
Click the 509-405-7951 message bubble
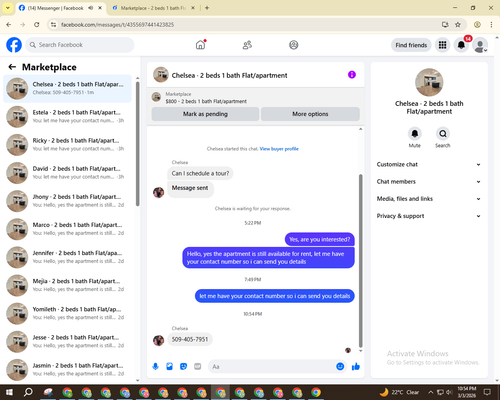pos(190,339)
